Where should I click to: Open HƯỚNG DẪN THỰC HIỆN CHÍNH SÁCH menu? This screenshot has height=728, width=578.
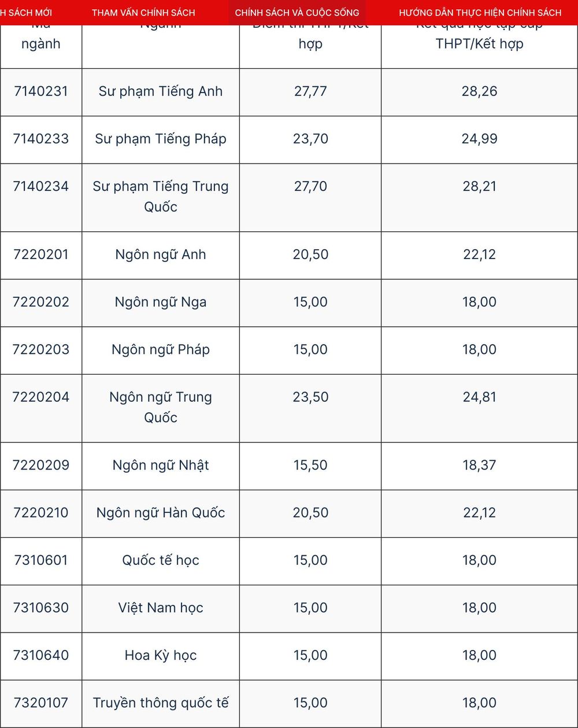pos(480,12)
